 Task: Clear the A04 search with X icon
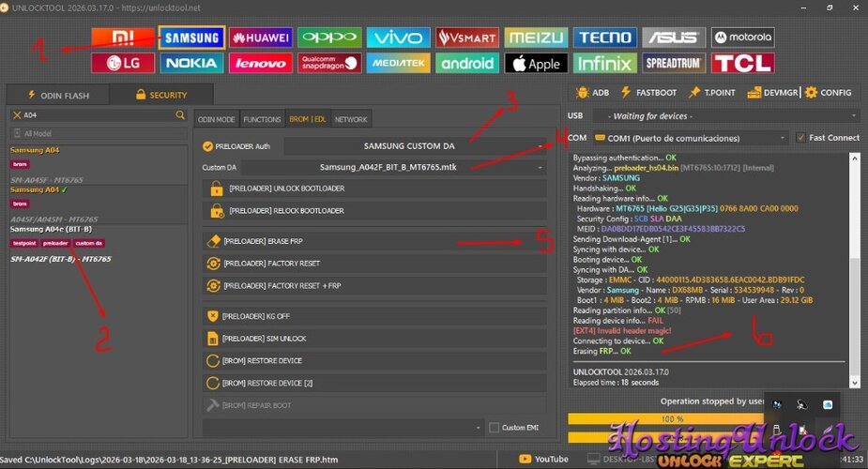pos(17,115)
